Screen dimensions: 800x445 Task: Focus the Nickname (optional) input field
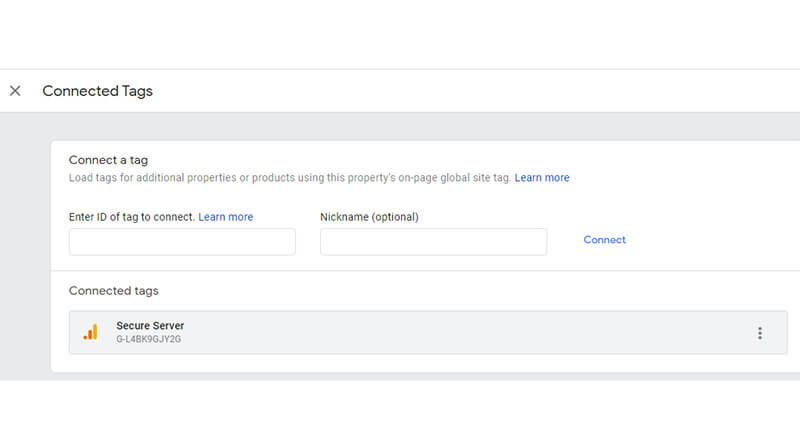point(434,242)
